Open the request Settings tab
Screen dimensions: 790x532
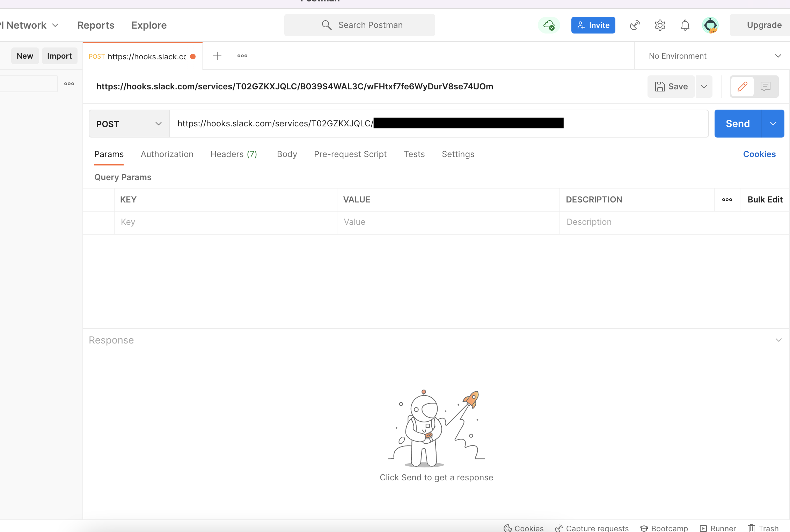[458, 154]
